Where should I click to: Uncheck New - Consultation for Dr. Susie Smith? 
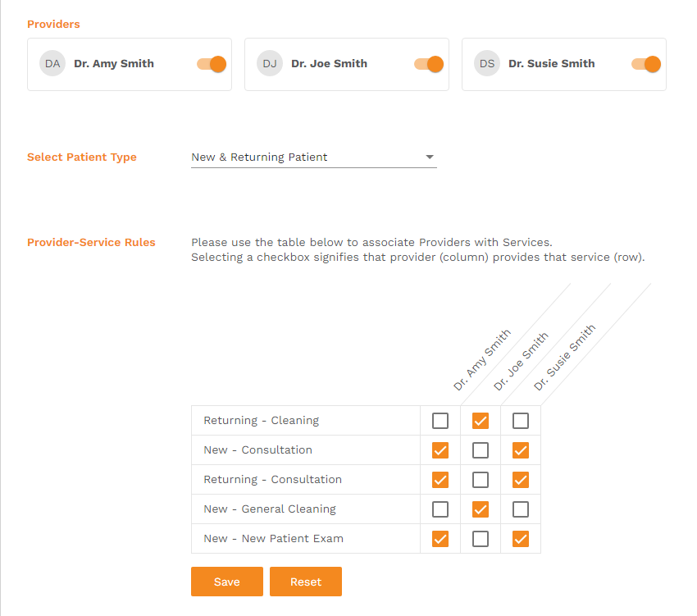click(521, 450)
